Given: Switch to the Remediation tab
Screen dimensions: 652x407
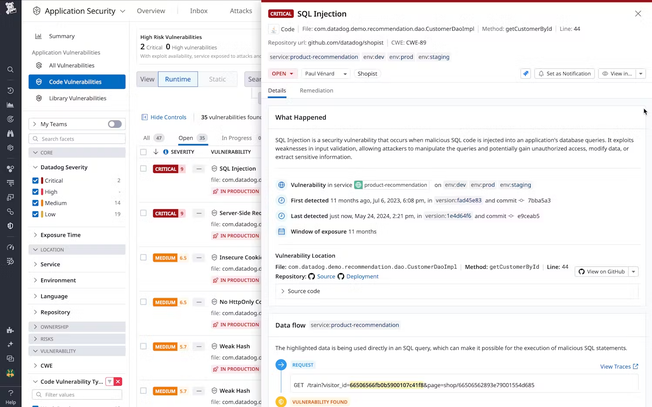Looking at the screenshot, I should (x=316, y=90).
